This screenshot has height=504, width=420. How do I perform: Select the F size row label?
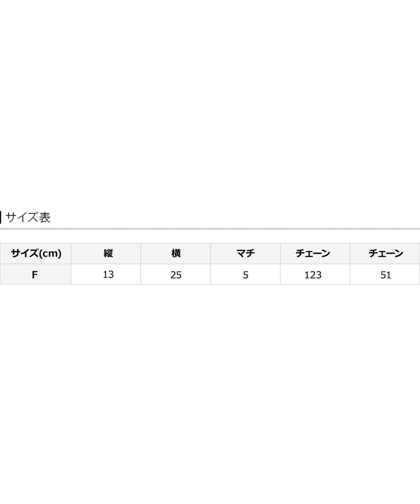pos(35,275)
